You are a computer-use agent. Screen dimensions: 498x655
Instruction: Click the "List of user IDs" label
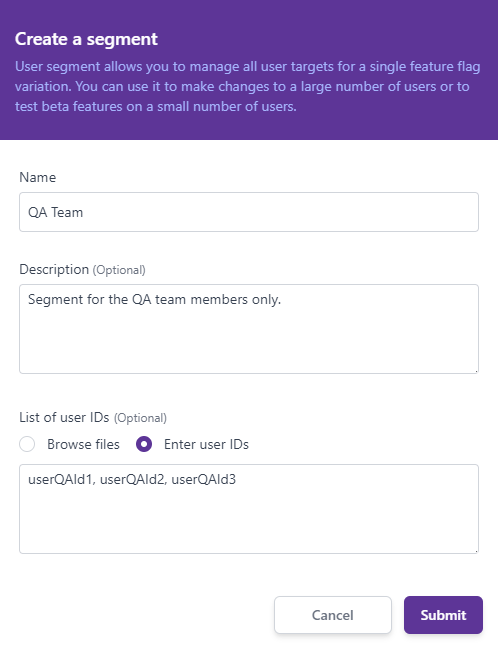coord(64,417)
